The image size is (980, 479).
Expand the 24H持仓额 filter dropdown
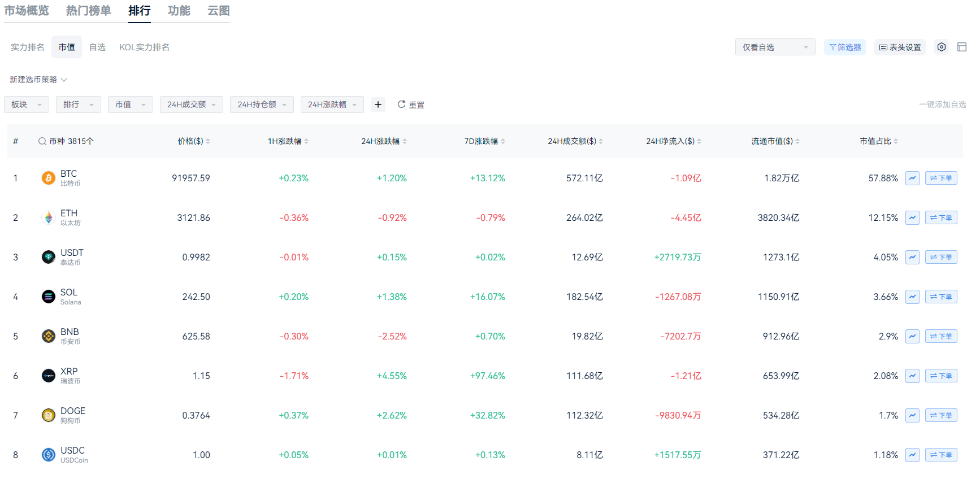pyautogui.click(x=262, y=104)
